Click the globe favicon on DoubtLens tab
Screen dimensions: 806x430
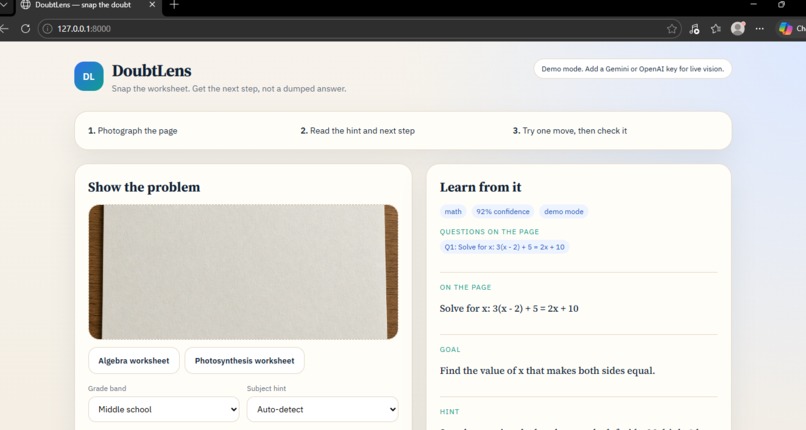click(25, 5)
